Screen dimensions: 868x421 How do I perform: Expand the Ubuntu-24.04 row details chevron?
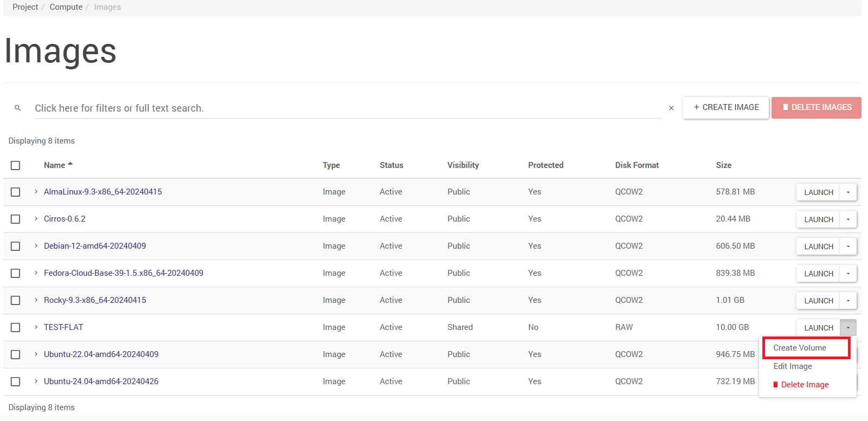tap(36, 381)
